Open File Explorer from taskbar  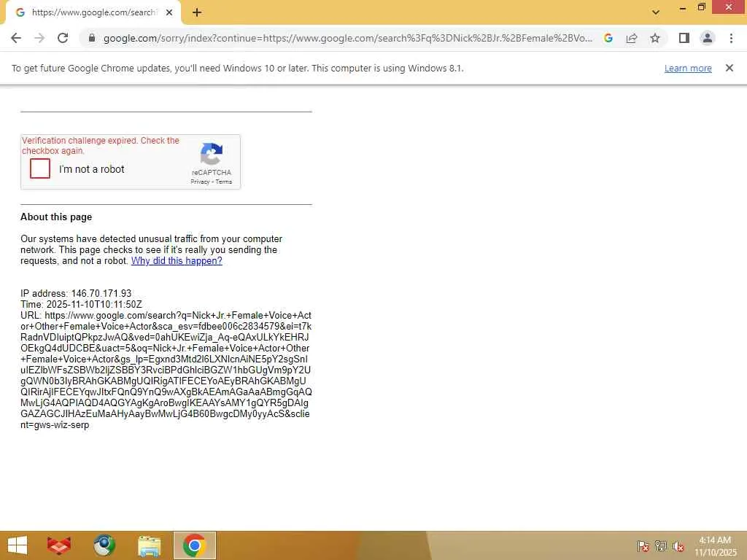click(149, 545)
